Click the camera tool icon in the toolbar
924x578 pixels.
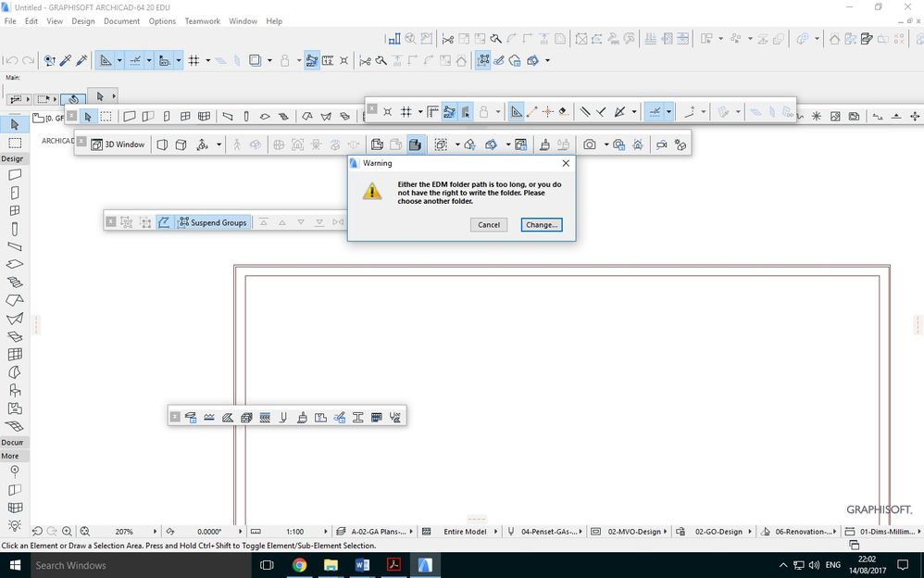coord(590,144)
